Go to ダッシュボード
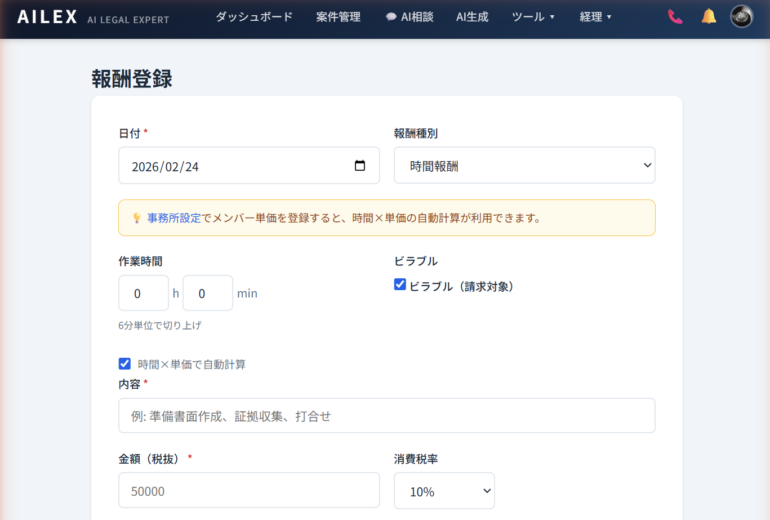 coord(254,17)
